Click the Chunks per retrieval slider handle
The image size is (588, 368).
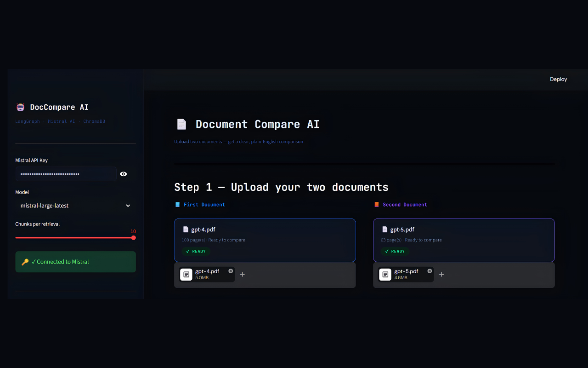coord(133,238)
